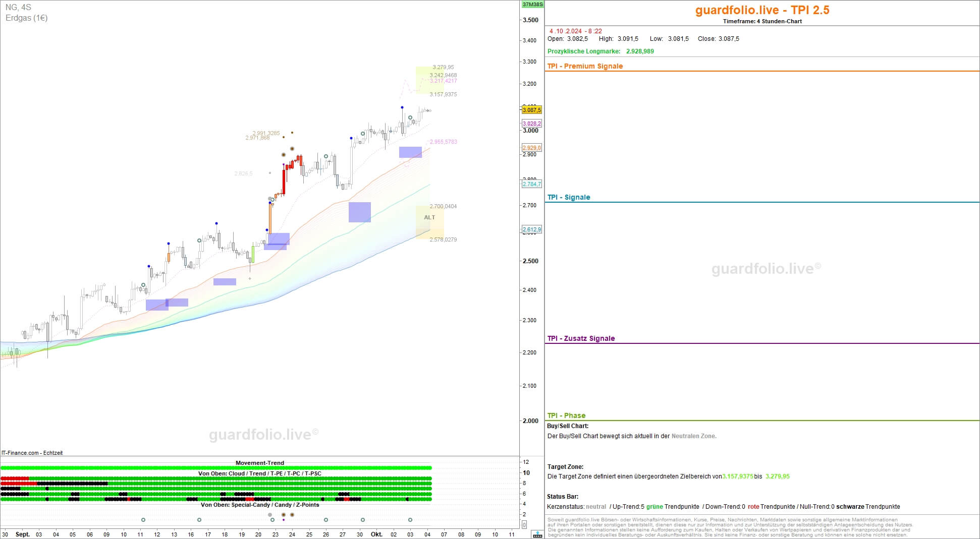Click the Special-Candy / Candy / Z-Points heading
Viewport: 980px width, 539px height.
[260, 505]
